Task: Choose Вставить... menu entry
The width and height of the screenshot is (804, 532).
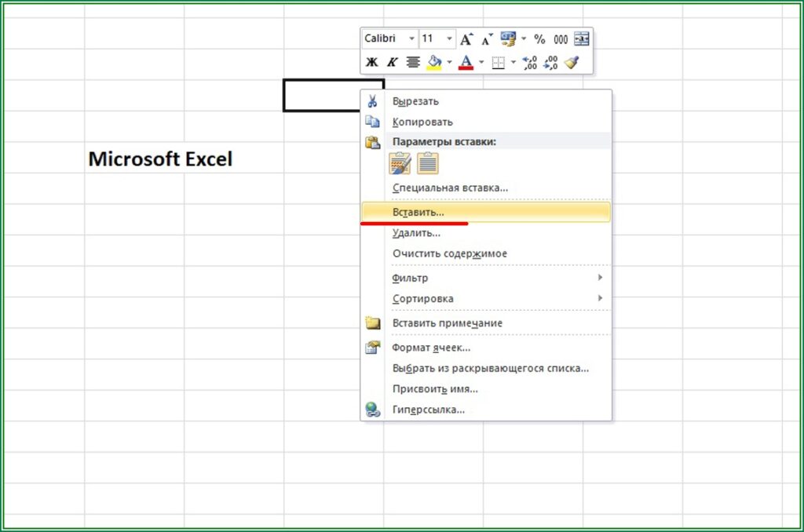Action: tap(486, 212)
